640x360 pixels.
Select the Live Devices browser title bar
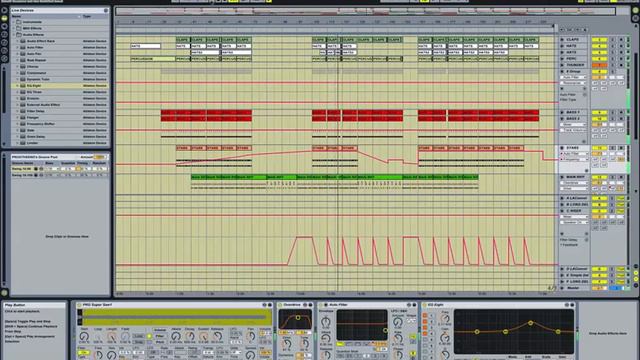pos(60,10)
